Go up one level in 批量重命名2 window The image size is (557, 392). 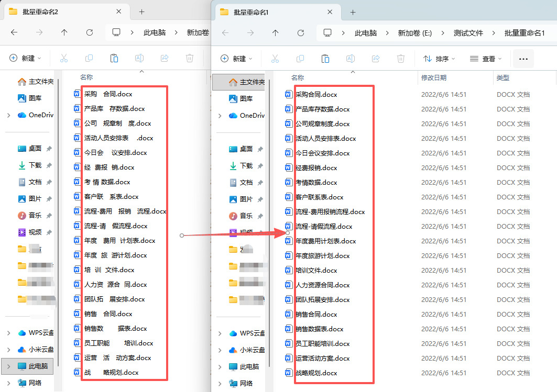tap(64, 32)
